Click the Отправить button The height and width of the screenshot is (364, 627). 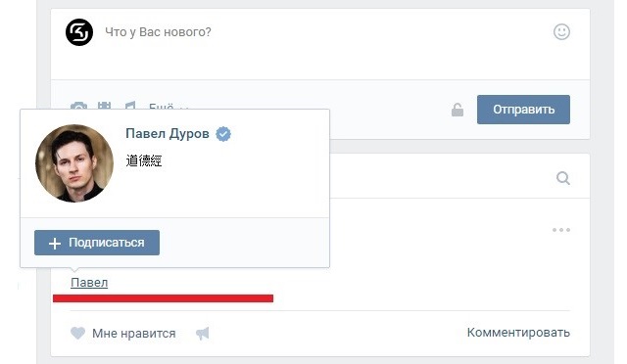tap(523, 110)
